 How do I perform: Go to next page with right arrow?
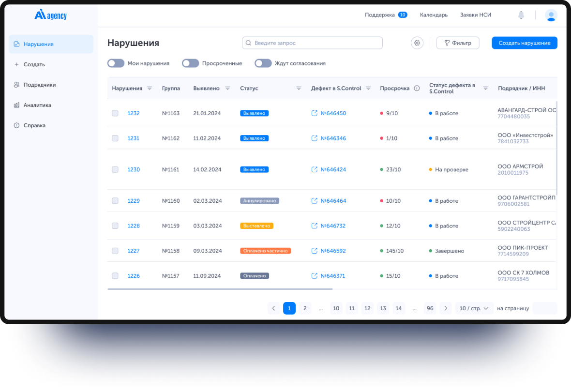[446, 308]
